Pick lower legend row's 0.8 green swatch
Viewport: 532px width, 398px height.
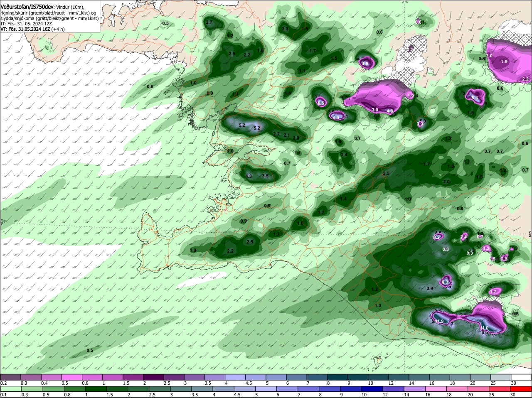coord(74,389)
